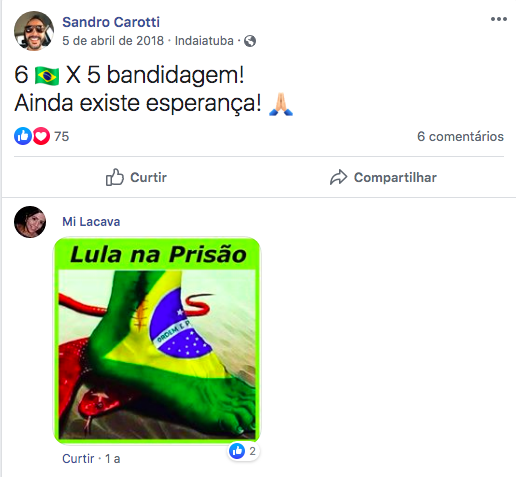Open the Lula na Prisão comment image

[157, 340]
